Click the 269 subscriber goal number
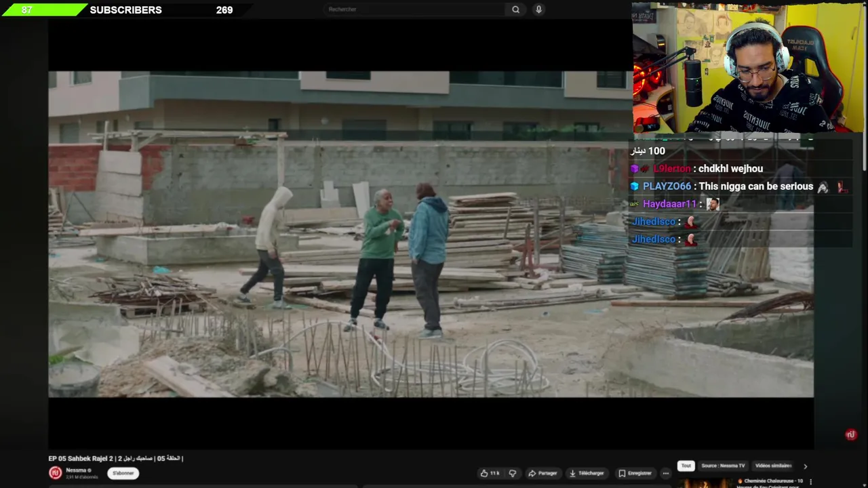This screenshot has height=488, width=868. coord(224,10)
